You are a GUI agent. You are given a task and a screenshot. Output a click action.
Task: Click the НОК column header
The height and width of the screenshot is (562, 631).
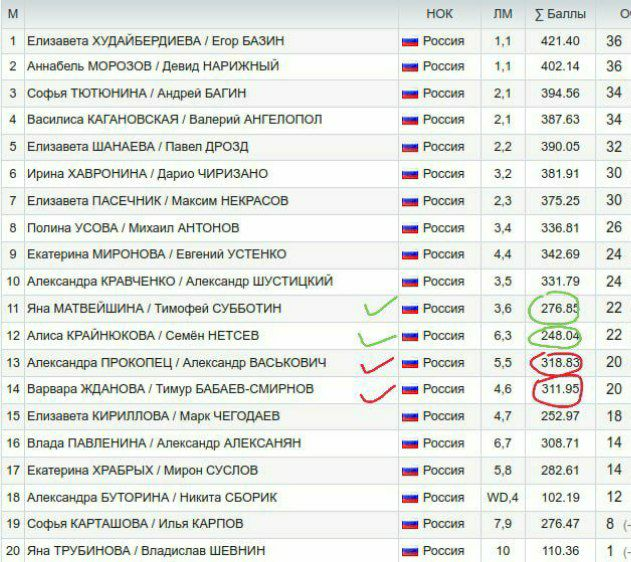439,14
